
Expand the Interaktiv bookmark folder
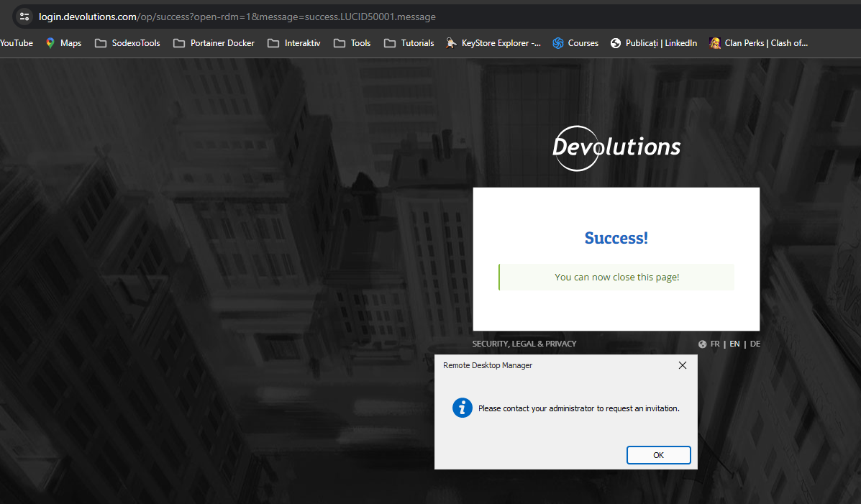point(293,43)
